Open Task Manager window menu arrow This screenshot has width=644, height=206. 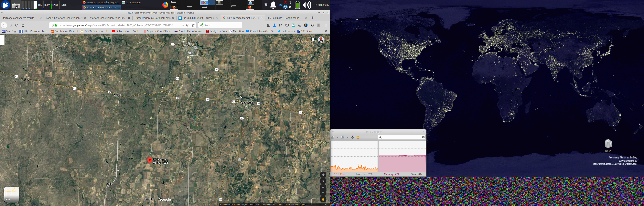[333, 132]
